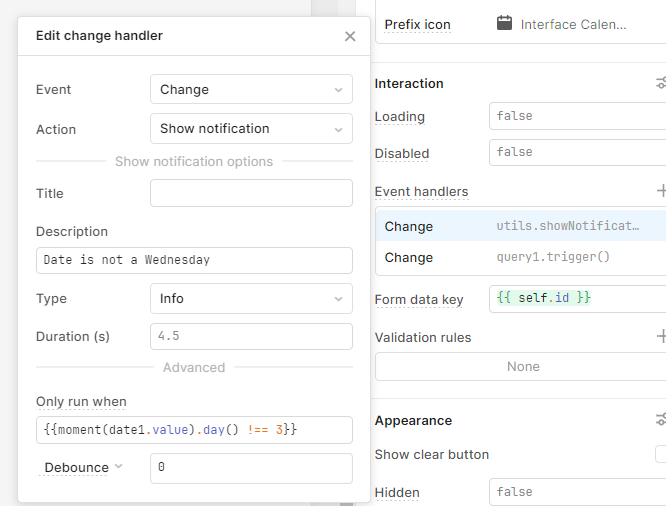This screenshot has width=666, height=506.
Task: Expand the Debounce option chevron
Action: (118, 467)
